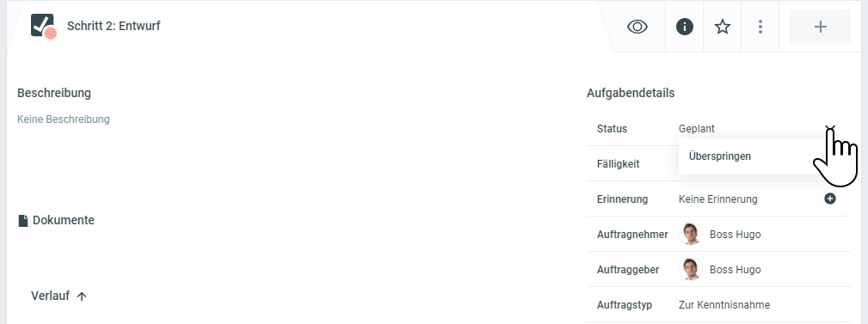Click Keine Erinnerung reminder text
The width and height of the screenshot is (868, 324).
click(718, 199)
